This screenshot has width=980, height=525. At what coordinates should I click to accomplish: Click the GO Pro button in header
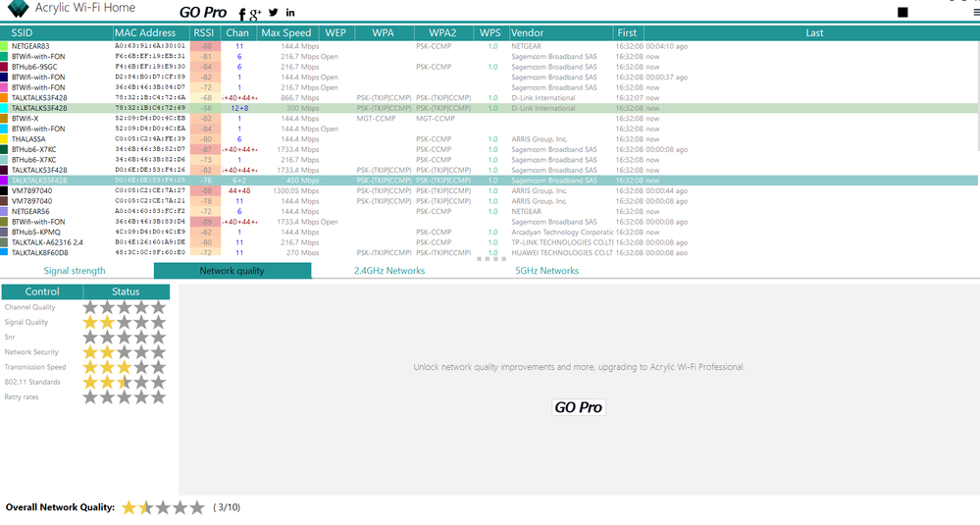(x=202, y=13)
